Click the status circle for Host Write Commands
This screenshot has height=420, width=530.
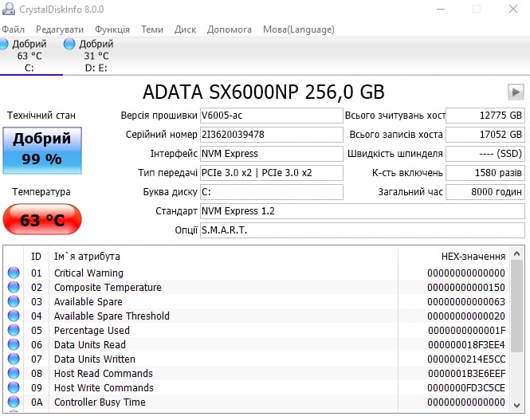[x=14, y=387]
